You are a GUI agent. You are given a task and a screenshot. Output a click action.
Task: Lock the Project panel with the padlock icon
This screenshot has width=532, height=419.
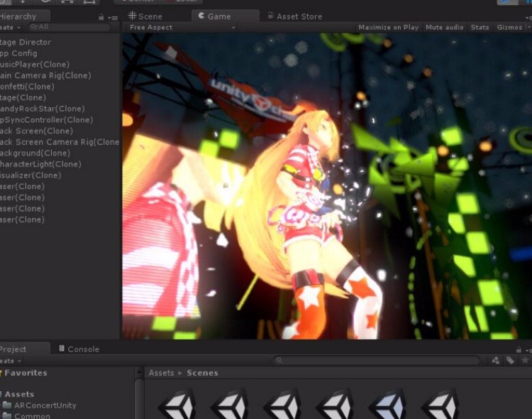point(519,349)
